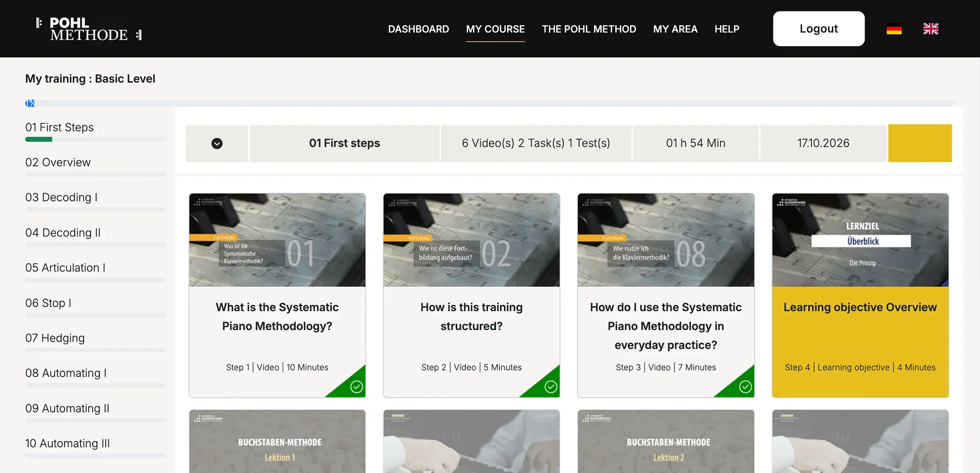Click '01 First steps' section header title
The width and height of the screenshot is (980, 473).
344,143
